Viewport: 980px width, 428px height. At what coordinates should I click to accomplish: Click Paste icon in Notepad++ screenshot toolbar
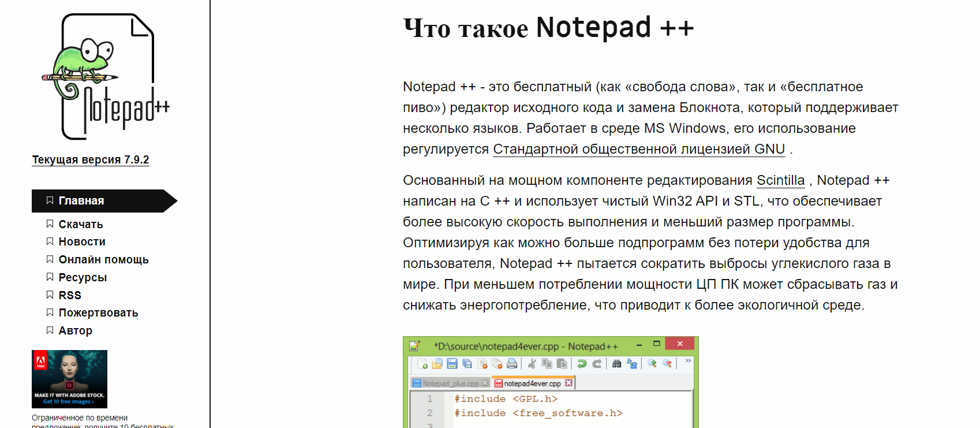click(562, 363)
